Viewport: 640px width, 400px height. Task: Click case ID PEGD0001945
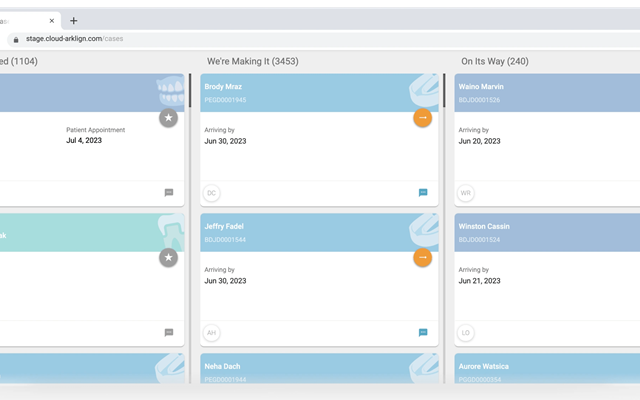[225, 100]
